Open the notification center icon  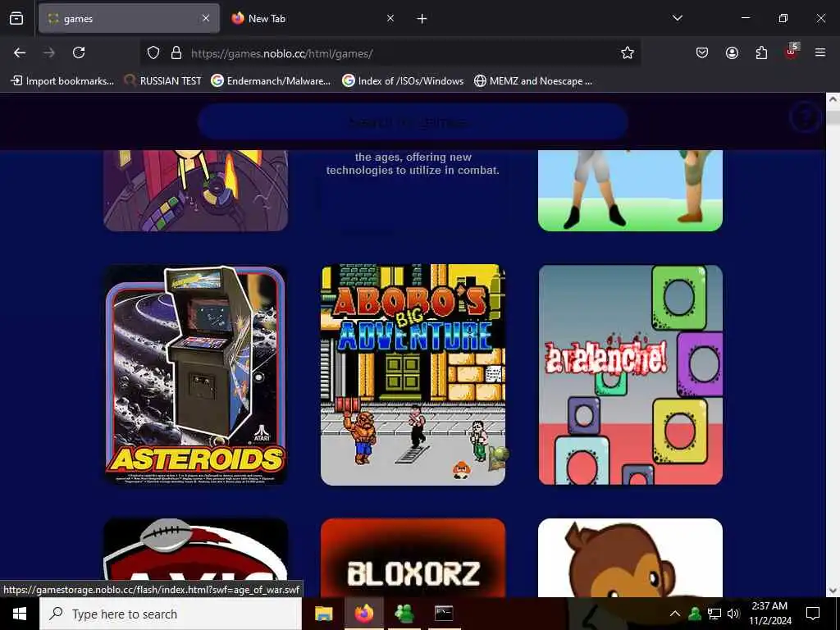tap(813, 614)
